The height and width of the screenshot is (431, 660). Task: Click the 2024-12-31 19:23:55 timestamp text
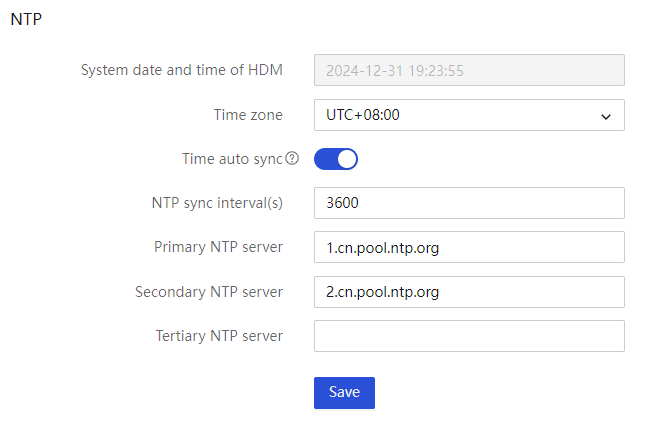[395, 71]
